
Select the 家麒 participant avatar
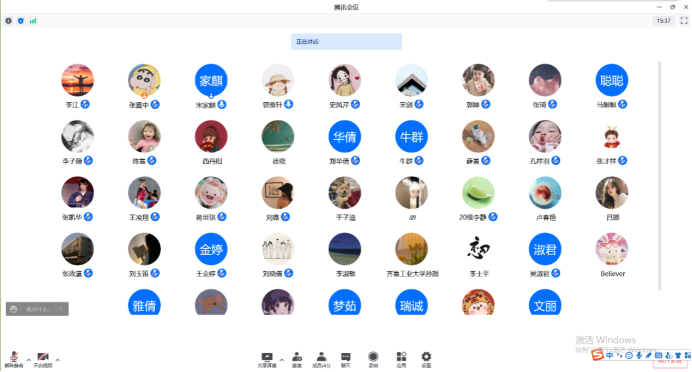coord(211,80)
